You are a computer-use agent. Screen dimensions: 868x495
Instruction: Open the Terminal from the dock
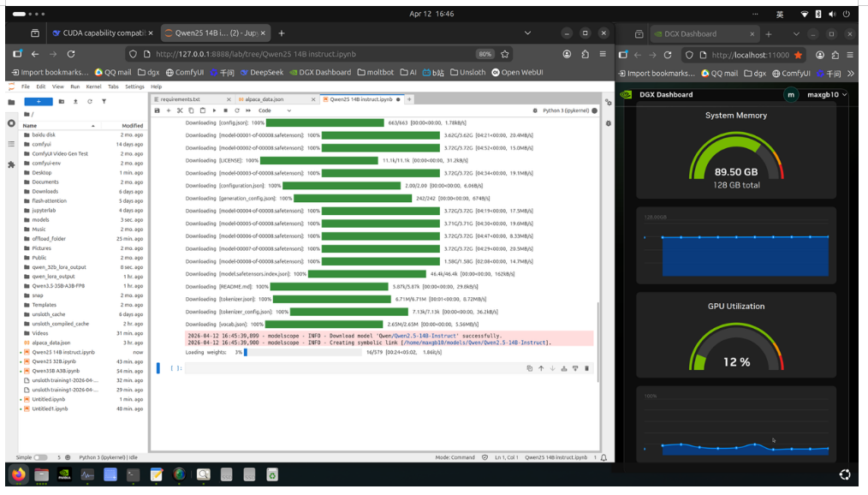pos(134,474)
